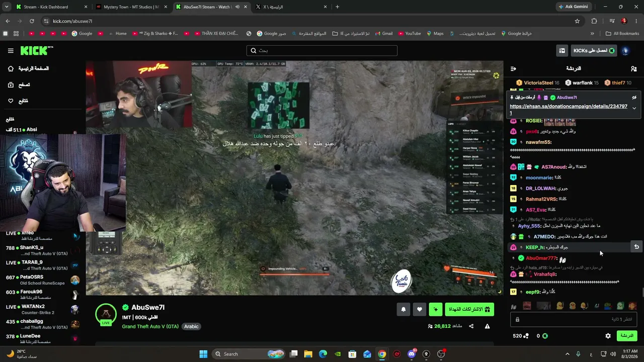Image resolution: width=644 pixels, height=362 pixels.
Task: Expand the pinned message chevron
Action: coord(634,109)
